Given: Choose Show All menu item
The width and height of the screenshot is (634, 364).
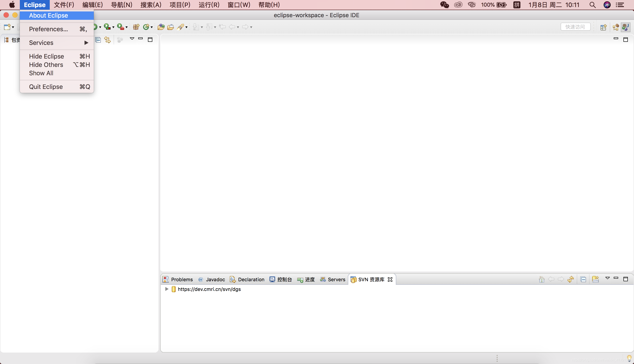Looking at the screenshot, I should [x=57, y=73].
